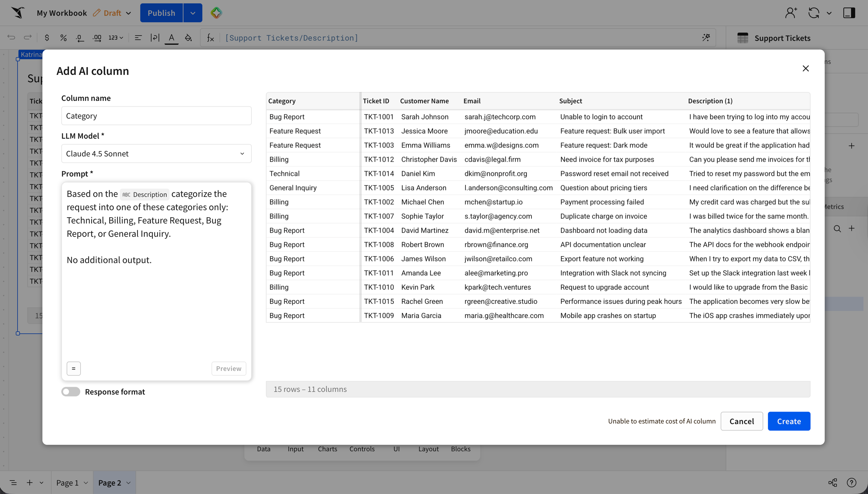This screenshot has width=868, height=494.
Task: Select the Data tab in element bar
Action: click(263, 449)
